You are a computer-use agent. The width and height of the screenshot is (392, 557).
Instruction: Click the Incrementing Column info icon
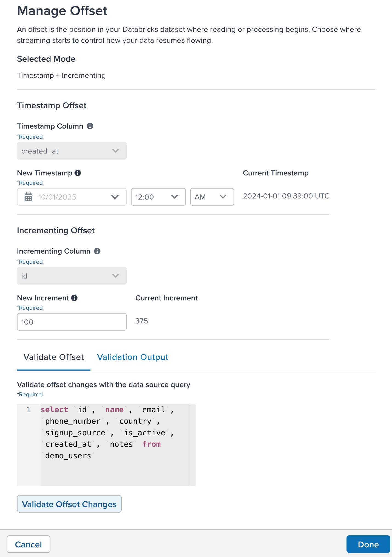(97, 251)
